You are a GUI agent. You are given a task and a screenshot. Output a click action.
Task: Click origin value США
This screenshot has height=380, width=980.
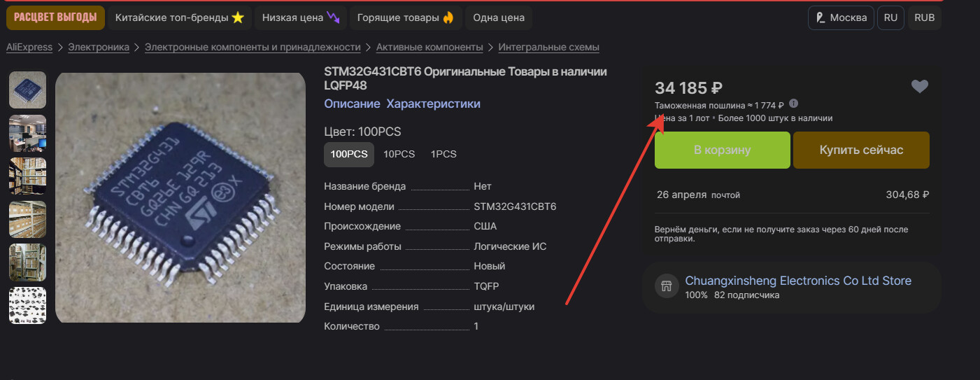[x=485, y=226]
